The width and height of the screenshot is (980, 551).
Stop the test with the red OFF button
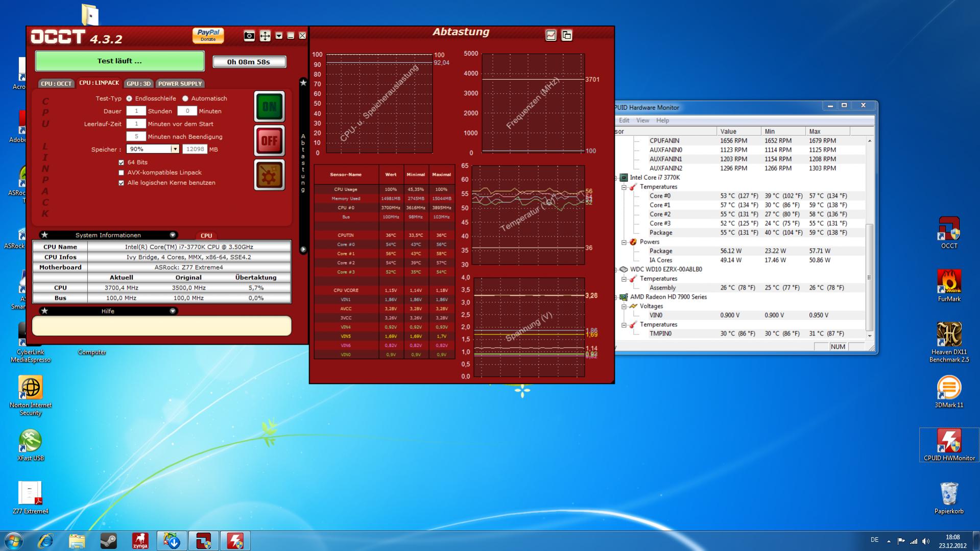point(269,140)
